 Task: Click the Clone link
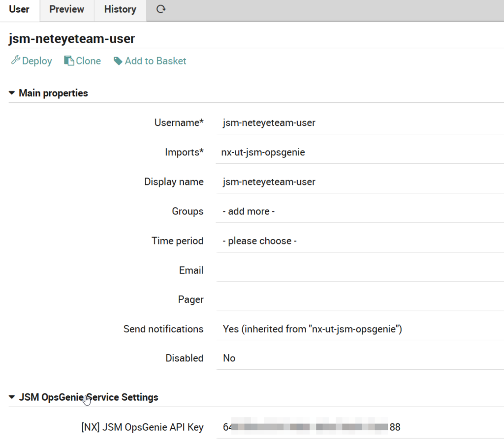83,60
